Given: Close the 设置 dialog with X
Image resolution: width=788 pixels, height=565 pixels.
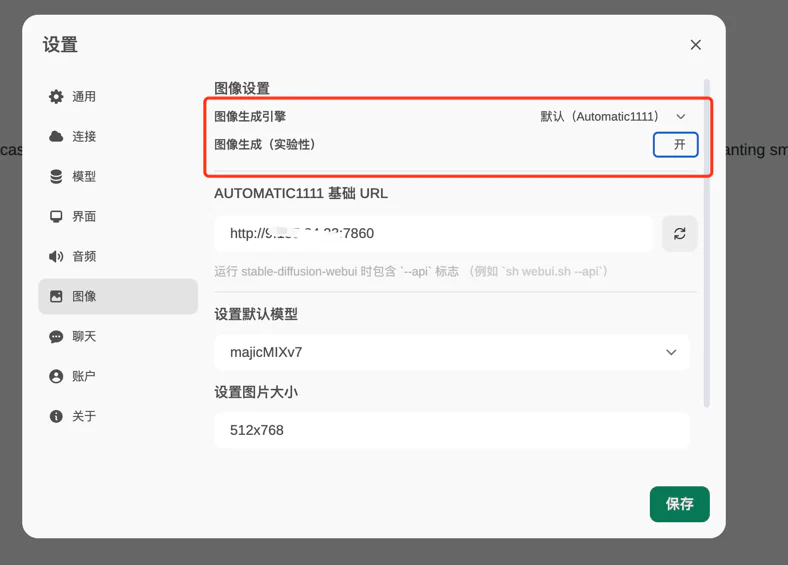Looking at the screenshot, I should click(696, 45).
